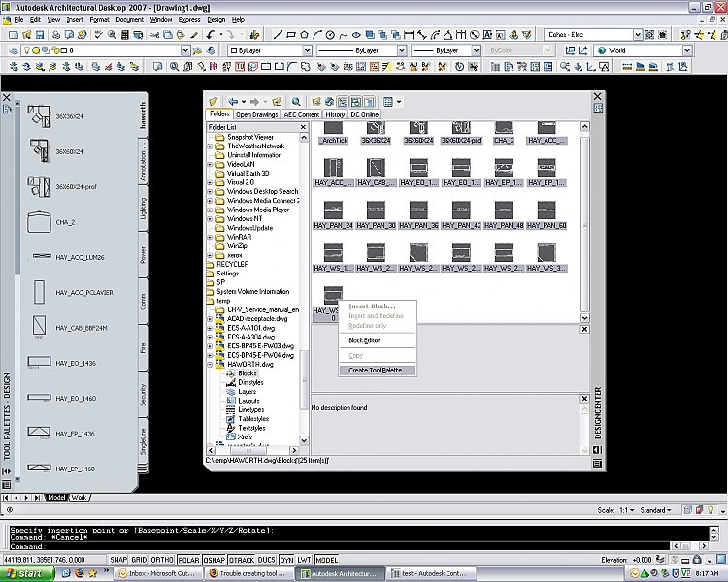Toggle DesignCenter Description pane

369,101
